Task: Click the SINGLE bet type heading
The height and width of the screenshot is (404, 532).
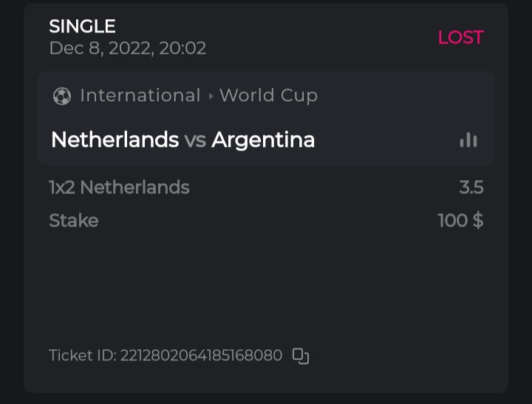Action: pos(82,27)
